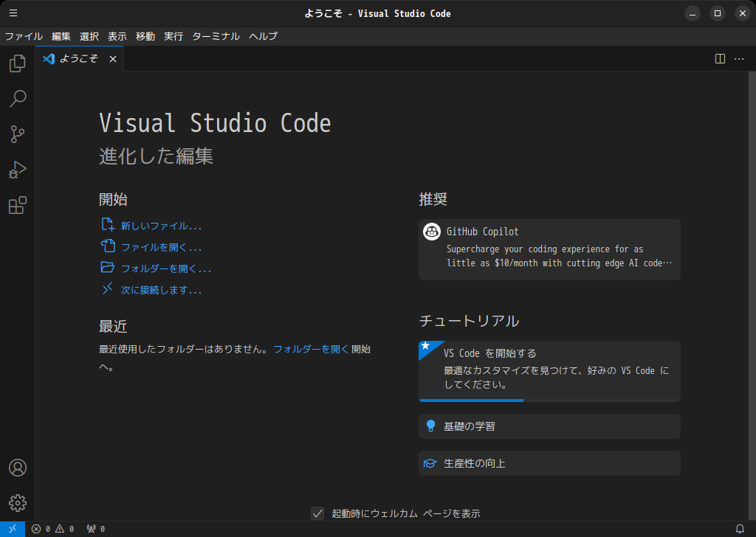Open the Manage gear icon
The image size is (756, 537).
[x=18, y=503]
